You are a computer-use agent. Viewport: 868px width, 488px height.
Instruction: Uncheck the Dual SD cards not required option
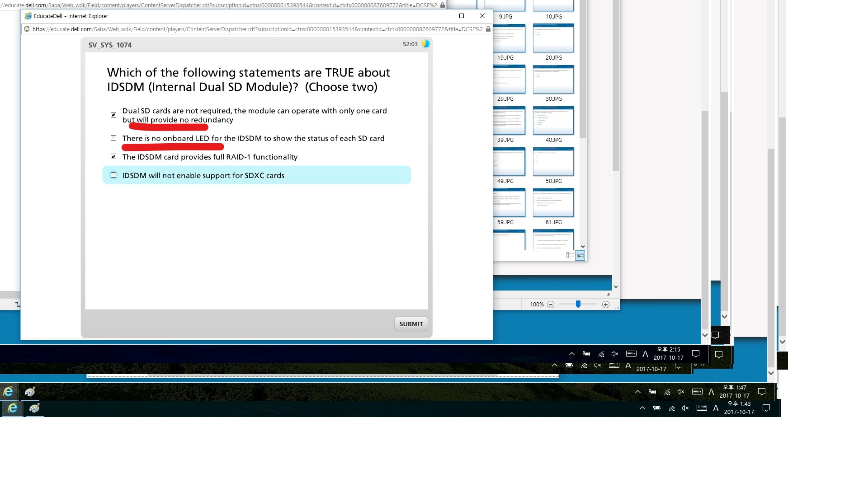click(x=113, y=115)
